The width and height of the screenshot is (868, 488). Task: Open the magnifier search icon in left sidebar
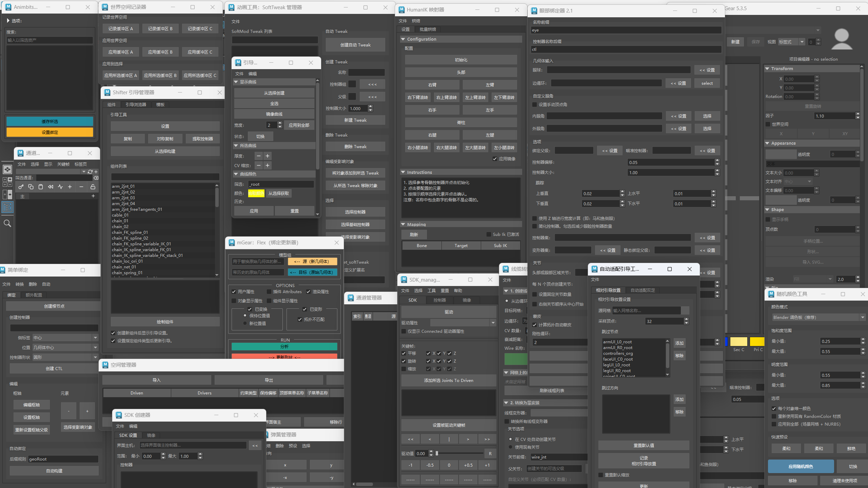(7, 223)
